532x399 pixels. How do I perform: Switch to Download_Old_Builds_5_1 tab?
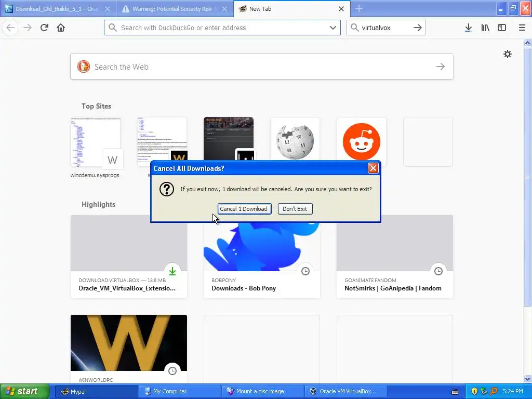coord(58,9)
